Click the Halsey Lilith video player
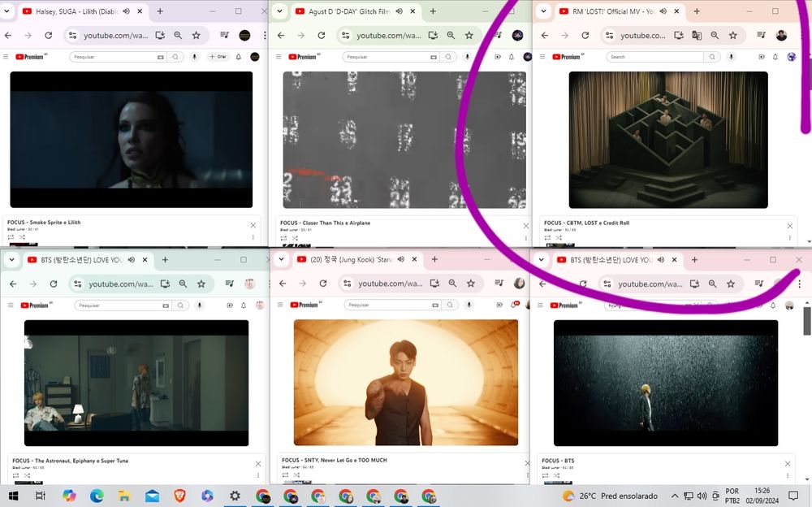Image resolution: width=812 pixels, height=507 pixels. pos(132,140)
